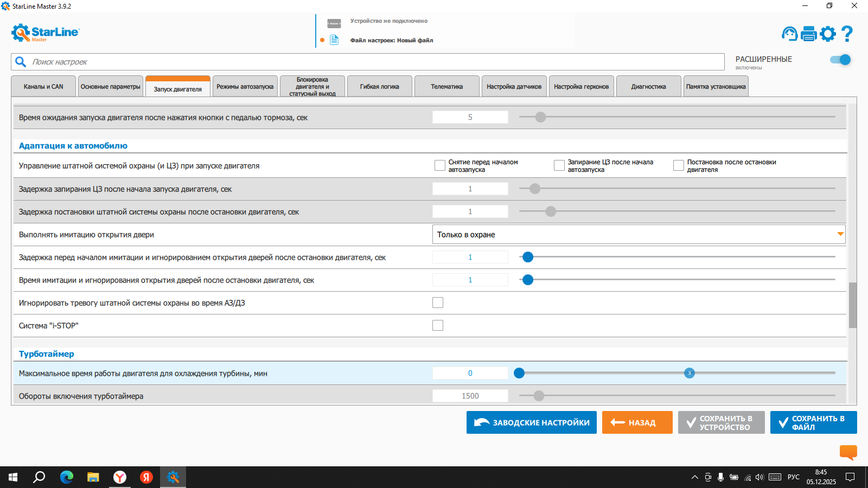Click the СОХРАНИТЬ В ФАЙЛ button
The width and height of the screenshot is (868, 488).
(x=813, y=422)
